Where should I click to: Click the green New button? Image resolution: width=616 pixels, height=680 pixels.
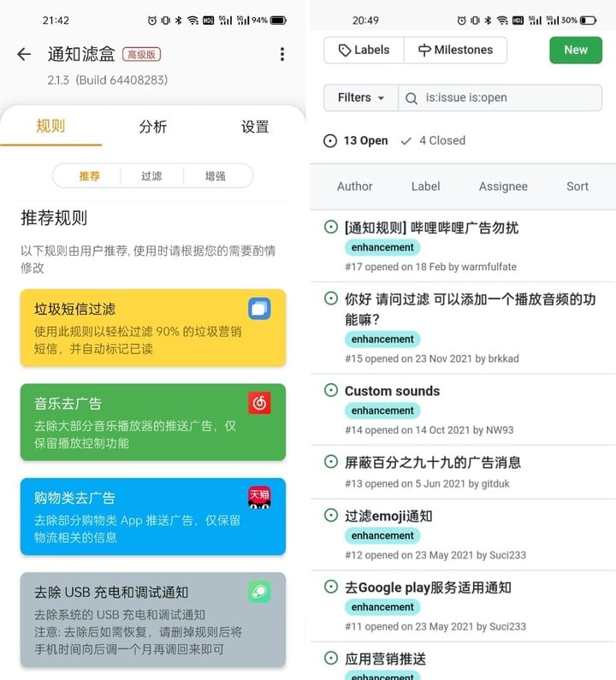(x=576, y=50)
